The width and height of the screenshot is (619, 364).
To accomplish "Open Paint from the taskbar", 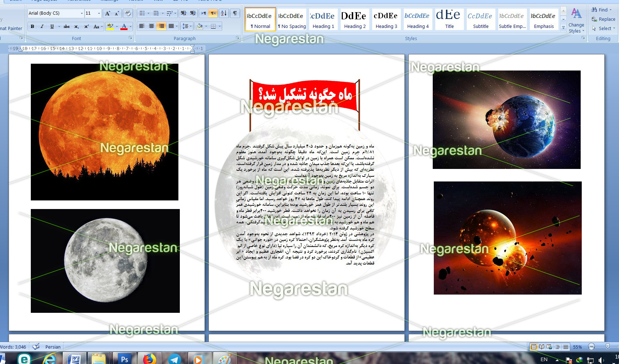I will click(225, 358).
